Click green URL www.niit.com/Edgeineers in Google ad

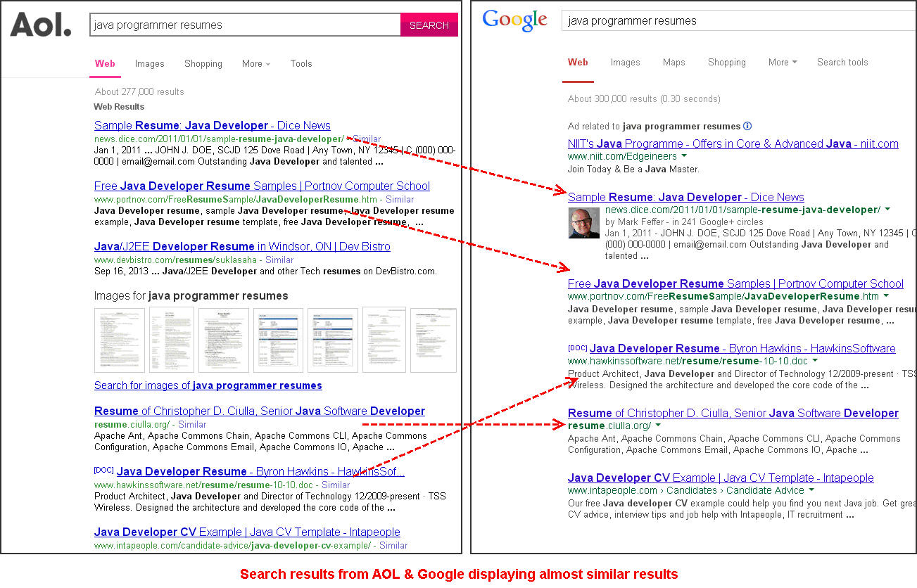pyautogui.click(x=622, y=156)
